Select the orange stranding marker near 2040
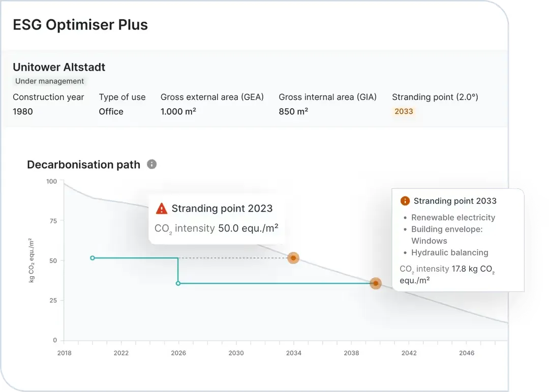 pyautogui.click(x=376, y=283)
